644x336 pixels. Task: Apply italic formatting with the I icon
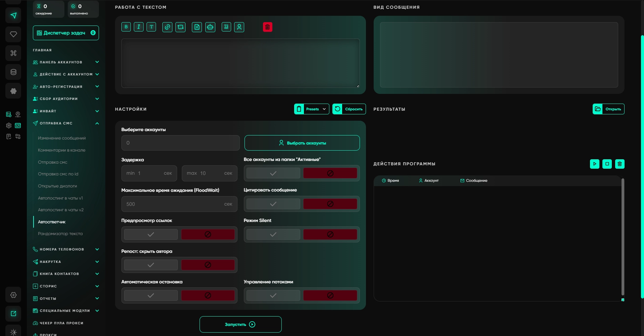coord(139,27)
